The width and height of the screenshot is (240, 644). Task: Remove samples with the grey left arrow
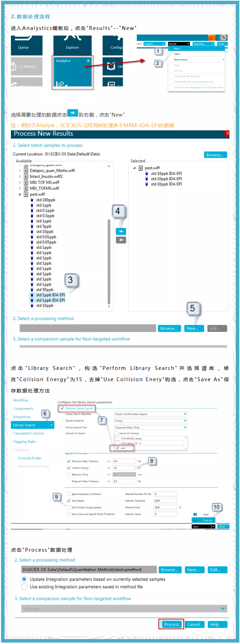[121, 240]
